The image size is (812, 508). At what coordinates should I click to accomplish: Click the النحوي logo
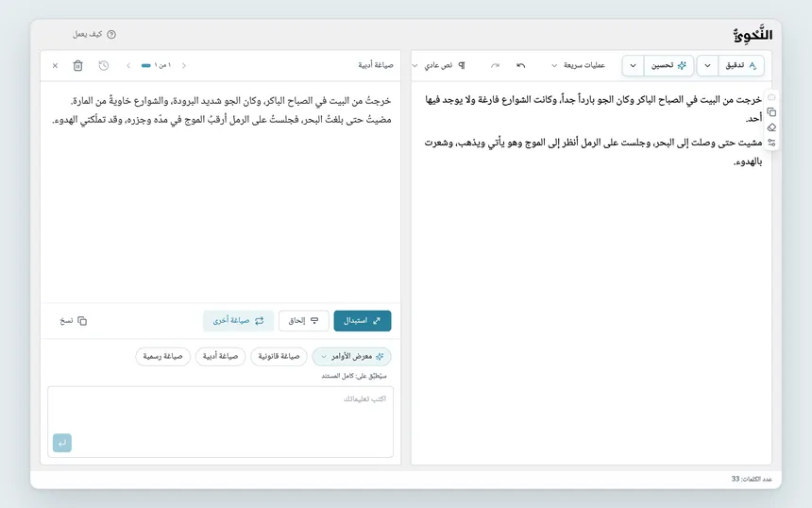(x=753, y=35)
